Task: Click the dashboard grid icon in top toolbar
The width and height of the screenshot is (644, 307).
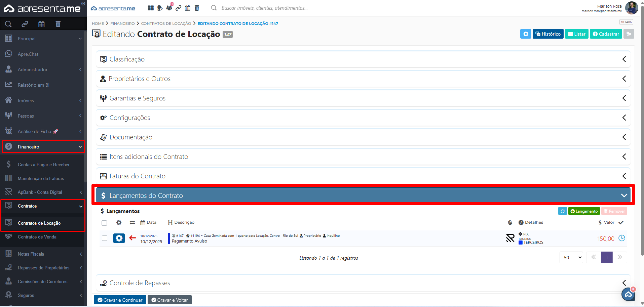Action: tap(151, 8)
